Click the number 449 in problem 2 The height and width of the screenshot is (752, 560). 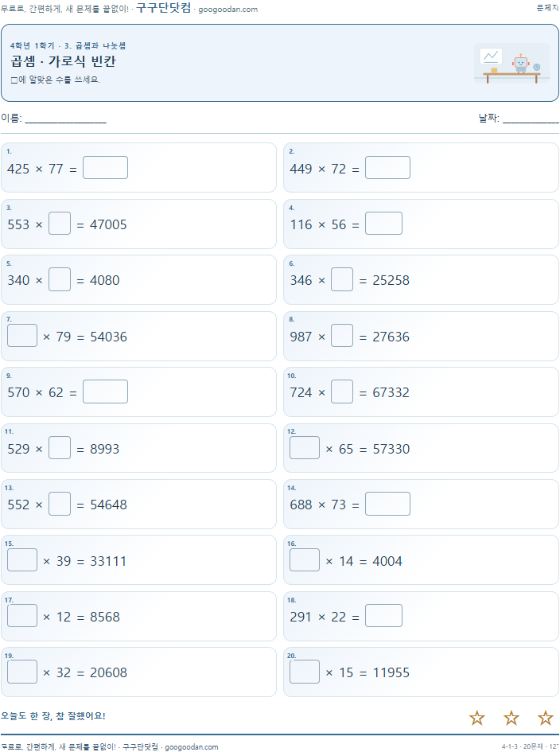[301, 169]
